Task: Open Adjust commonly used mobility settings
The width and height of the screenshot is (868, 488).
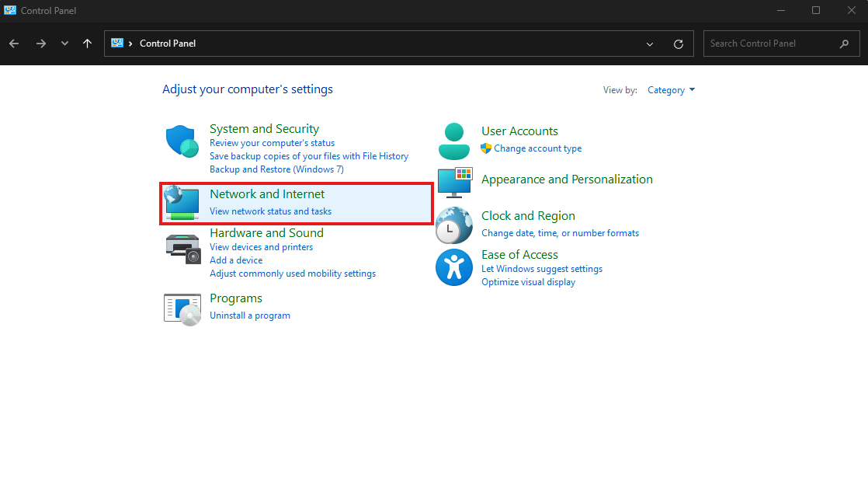Action: (x=293, y=274)
